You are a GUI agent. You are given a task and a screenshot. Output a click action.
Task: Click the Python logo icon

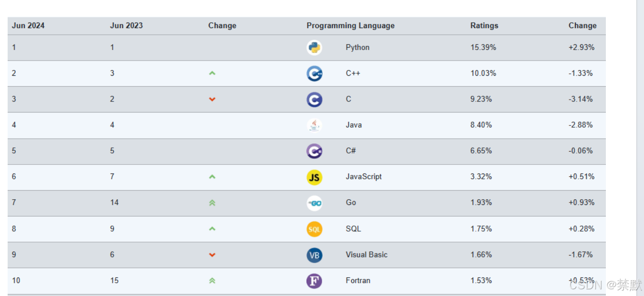(x=314, y=48)
